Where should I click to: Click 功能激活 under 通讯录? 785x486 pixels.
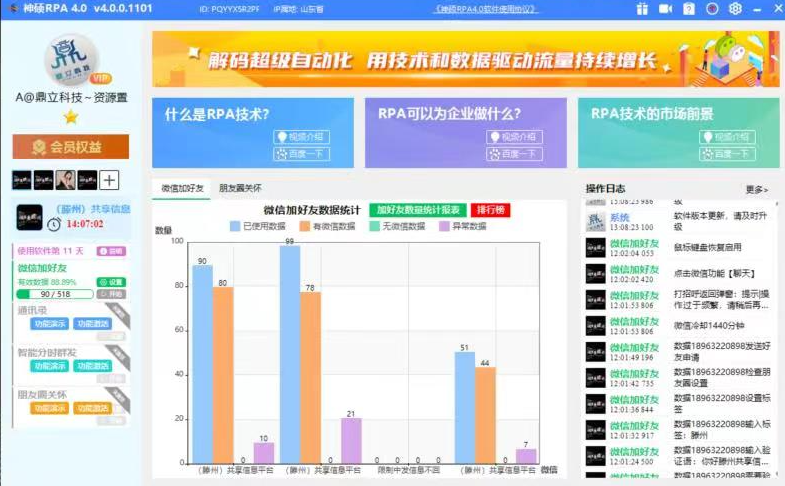click(93, 324)
